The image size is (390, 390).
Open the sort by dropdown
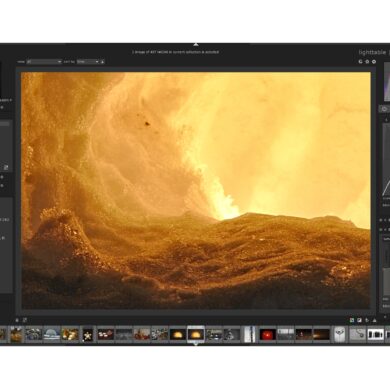88,62
